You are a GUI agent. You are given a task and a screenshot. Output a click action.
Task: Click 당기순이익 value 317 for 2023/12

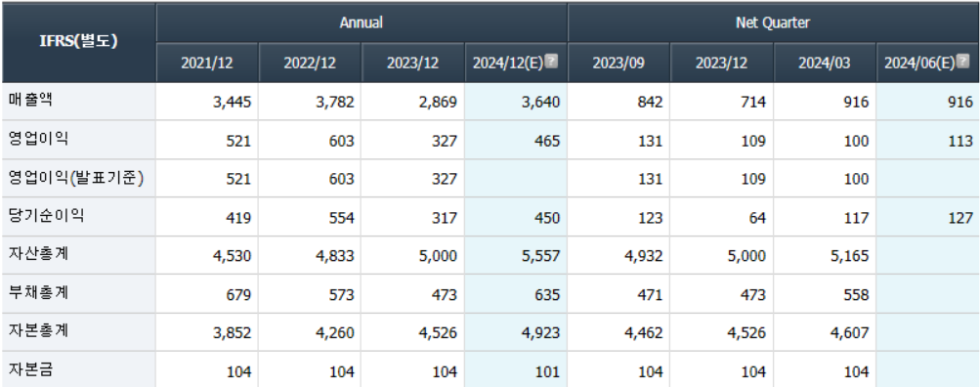pyautogui.click(x=446, y=218)
